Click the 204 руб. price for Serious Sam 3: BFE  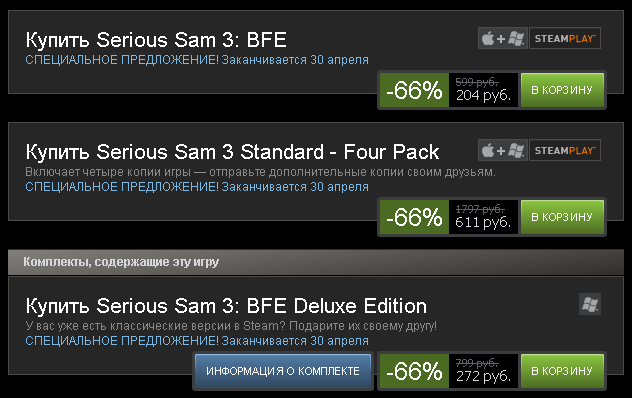[483, 96]
